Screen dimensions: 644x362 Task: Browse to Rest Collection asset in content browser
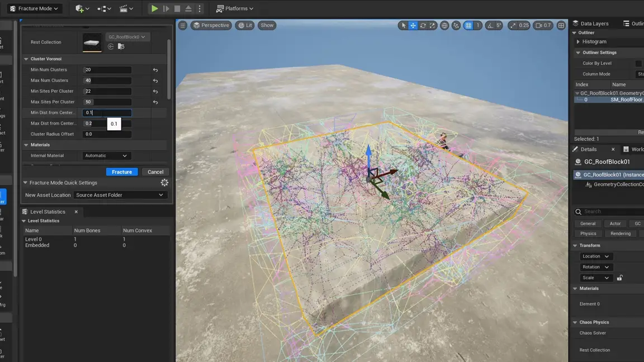click(121, 47)
